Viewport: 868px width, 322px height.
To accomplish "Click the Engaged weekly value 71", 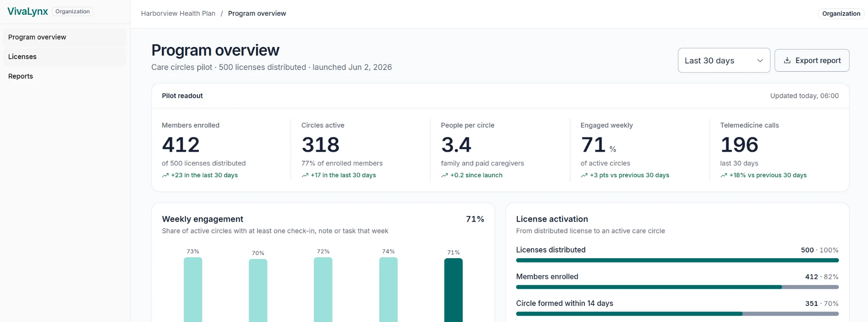I will point(593,145).
